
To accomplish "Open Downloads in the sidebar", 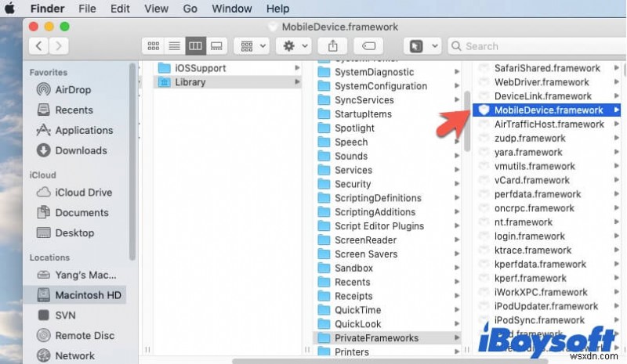I will (81, 150).
